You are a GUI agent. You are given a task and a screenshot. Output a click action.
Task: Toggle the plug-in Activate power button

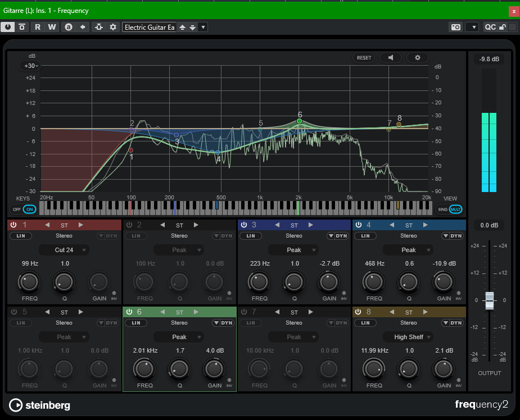[8, 27]
